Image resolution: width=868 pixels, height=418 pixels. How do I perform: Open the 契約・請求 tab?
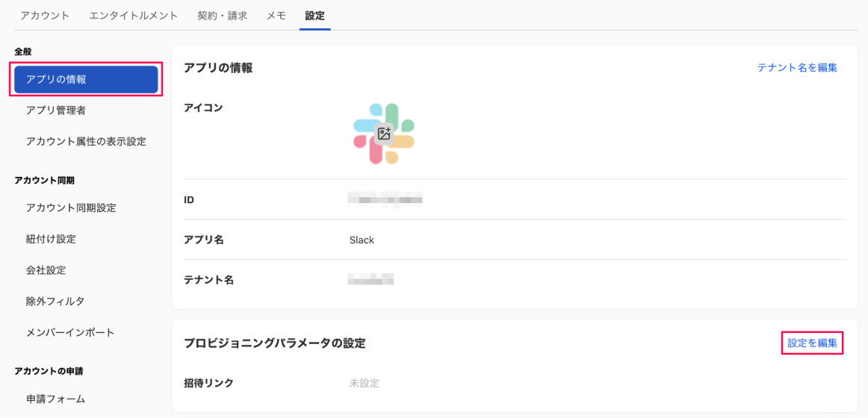[222, 16]
